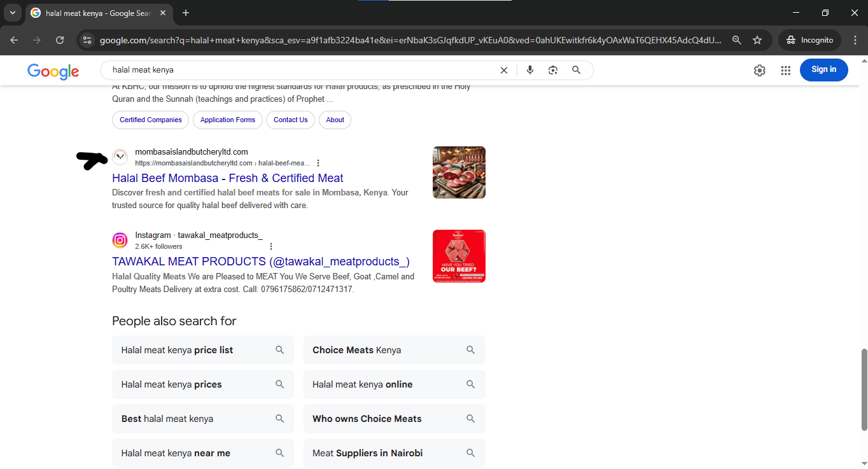Open a new browser tab
Image resolution: width=868 pixels, height=469 pixels.
pyautogui.click(x=186, y=13)
